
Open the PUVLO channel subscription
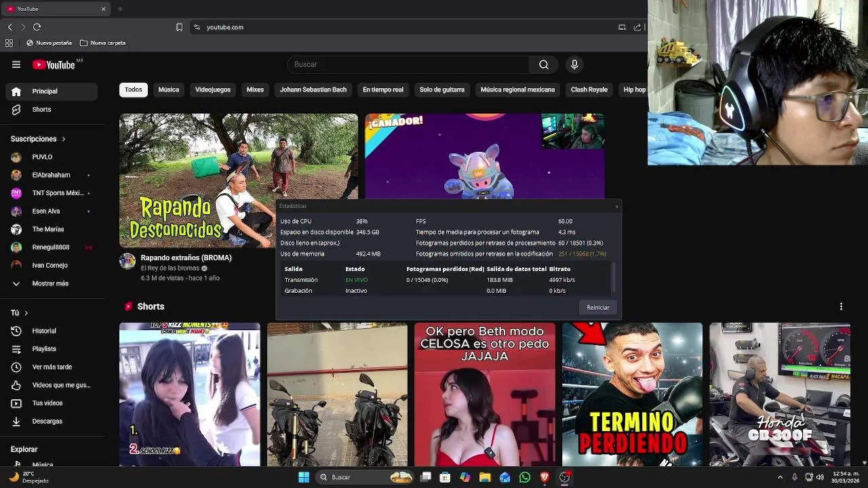coord(52,157)
